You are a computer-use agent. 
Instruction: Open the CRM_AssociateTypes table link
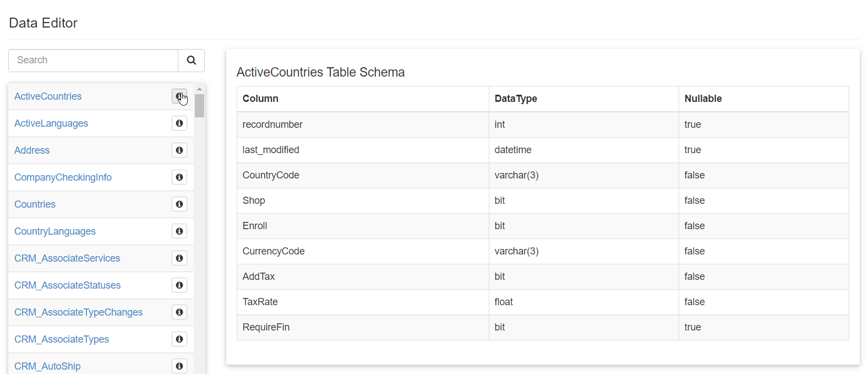pyautogui.click(x=62, y=339)
